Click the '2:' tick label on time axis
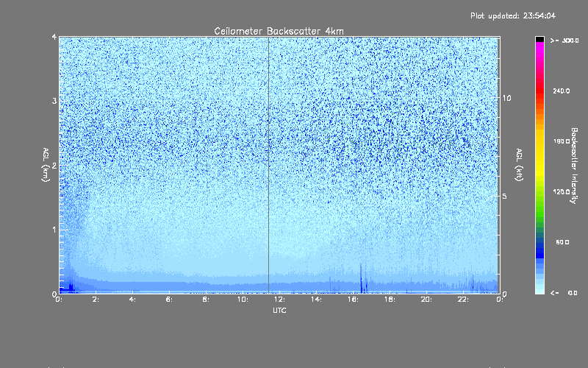This screenshot has height=368, width=588. coord(96,300)
